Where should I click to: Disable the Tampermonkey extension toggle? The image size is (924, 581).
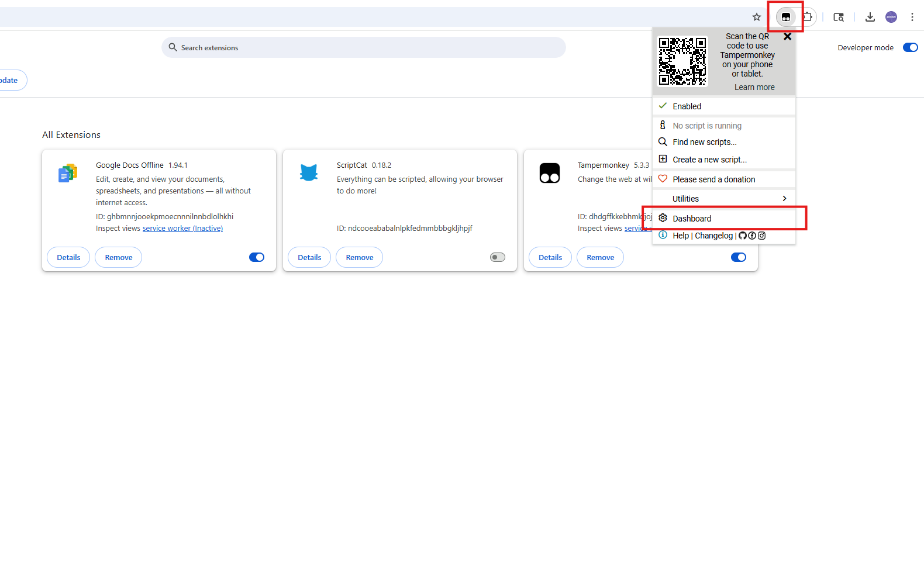[739, 257]
